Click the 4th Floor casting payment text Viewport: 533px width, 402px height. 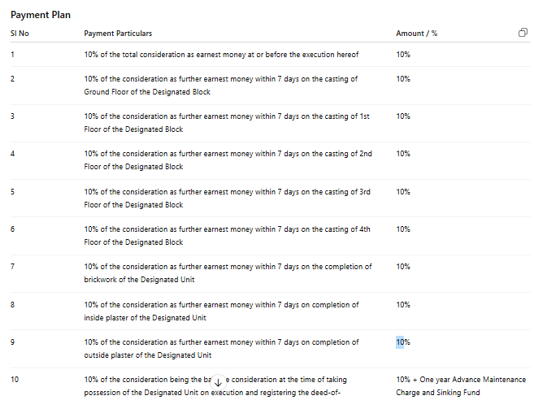[x=227, y=235]
